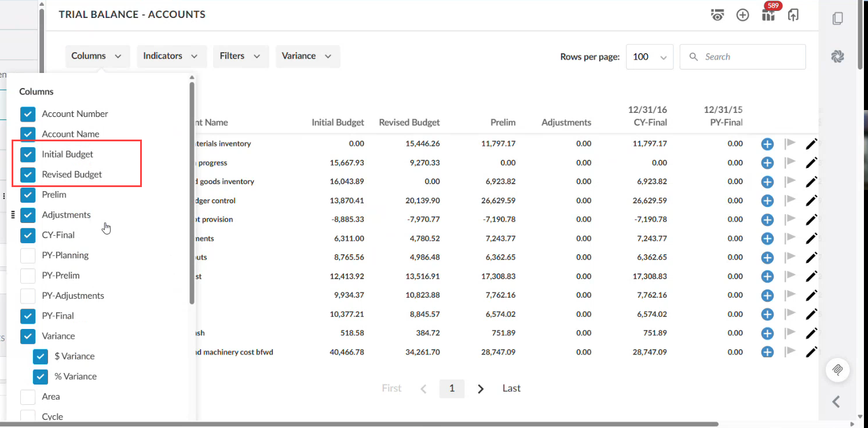
Task: Select page 1 in pagination
Action: (452, 389)
